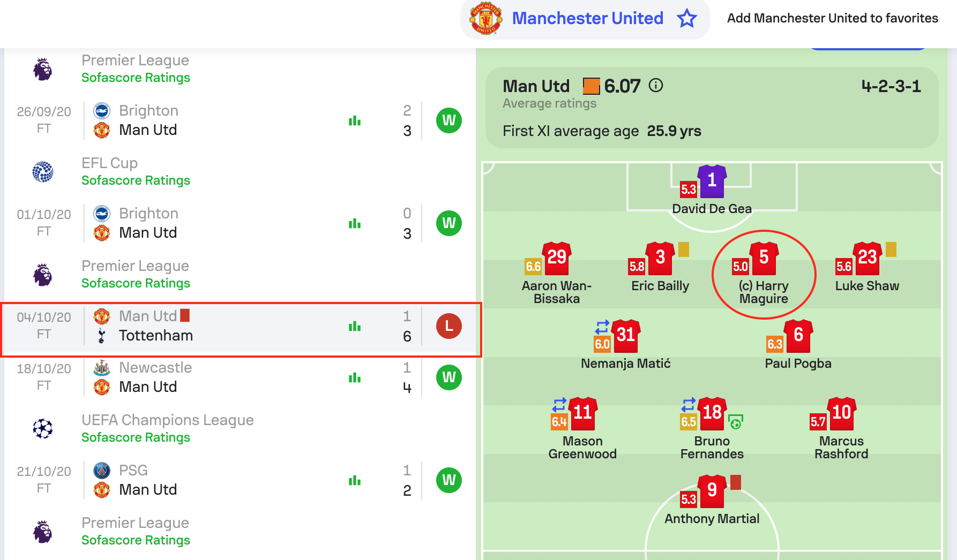957x560 pixels.
Task: Select Harry Maguire's number 5 shirt
Action: pos(764,259)
